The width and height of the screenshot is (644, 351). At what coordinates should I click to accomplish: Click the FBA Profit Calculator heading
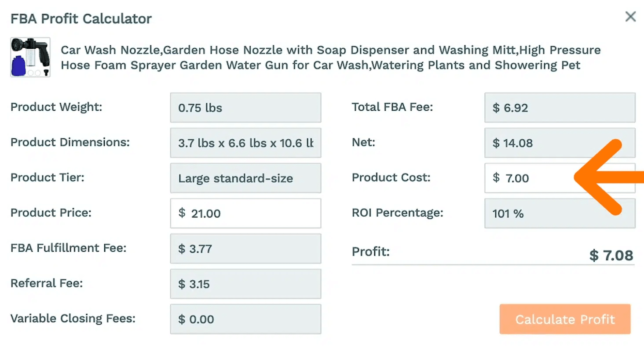point(81,19)
